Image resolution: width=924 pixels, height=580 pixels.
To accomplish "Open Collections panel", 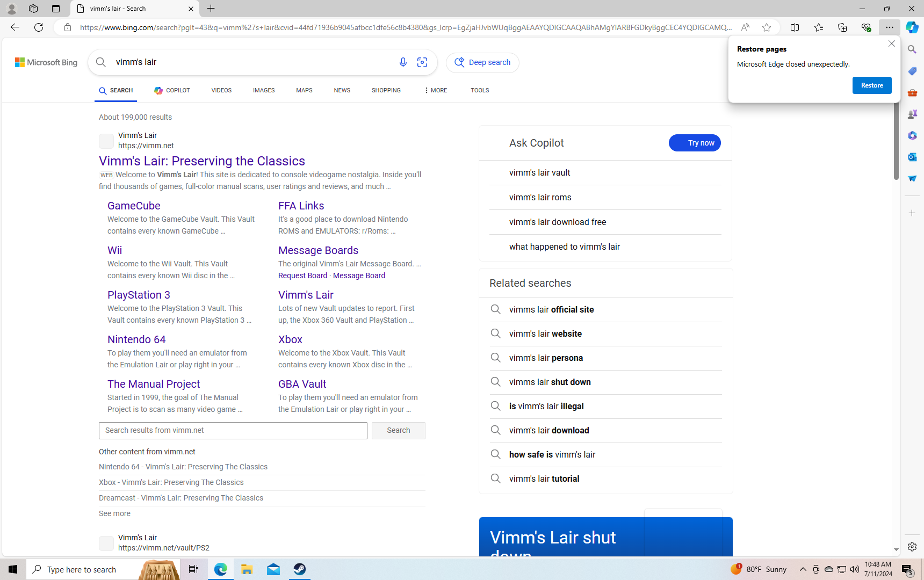I will [x=842, y=27].
